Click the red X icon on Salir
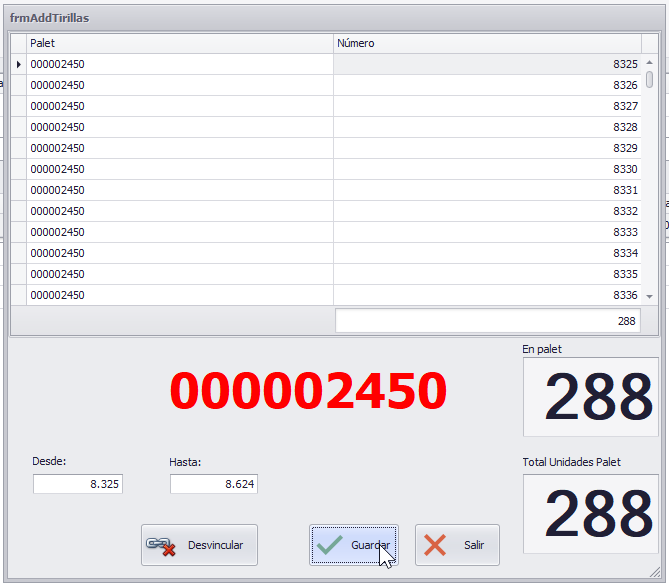Screen dimensions: 669x585 (x=435, y=545)
